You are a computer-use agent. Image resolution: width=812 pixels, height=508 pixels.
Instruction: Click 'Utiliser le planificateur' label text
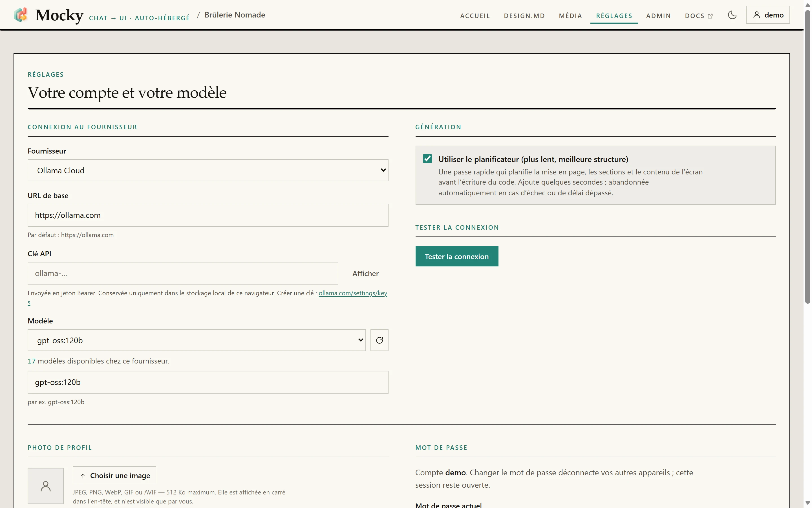click(x=533, y=159)
